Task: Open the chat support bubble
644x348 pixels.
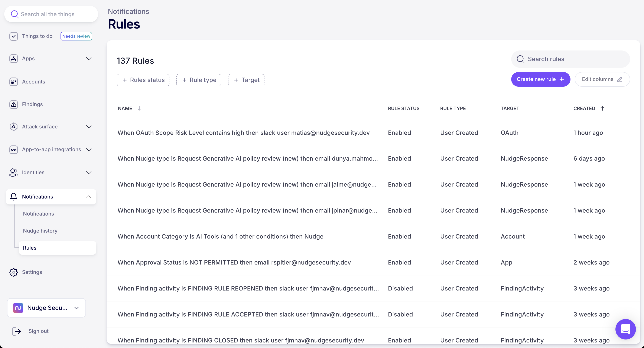Action: [x=625, y=329]
